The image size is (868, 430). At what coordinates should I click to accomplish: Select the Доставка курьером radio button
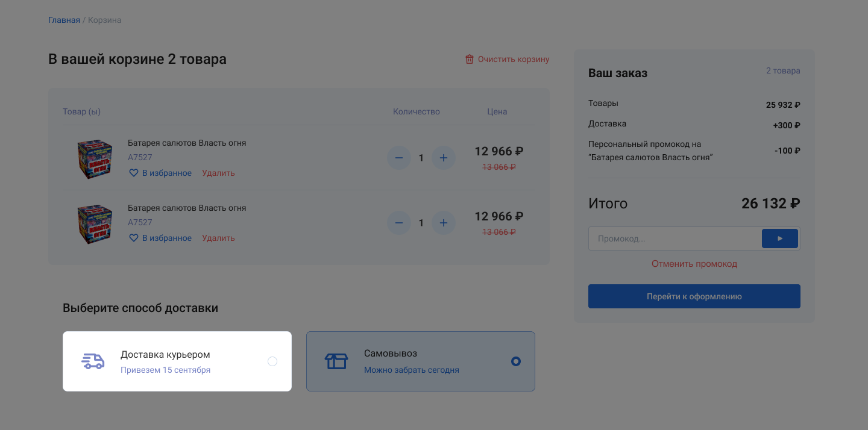pos(272,361)
